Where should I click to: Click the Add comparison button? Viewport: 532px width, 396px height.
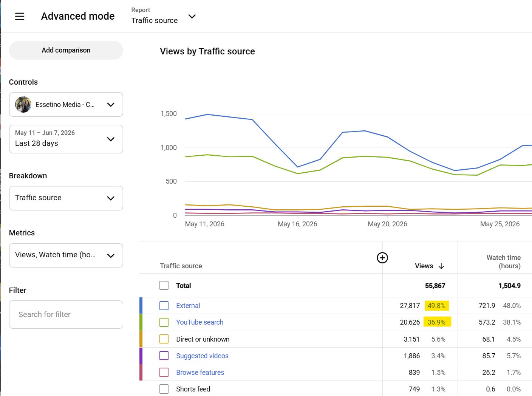(x=66, y=50)
